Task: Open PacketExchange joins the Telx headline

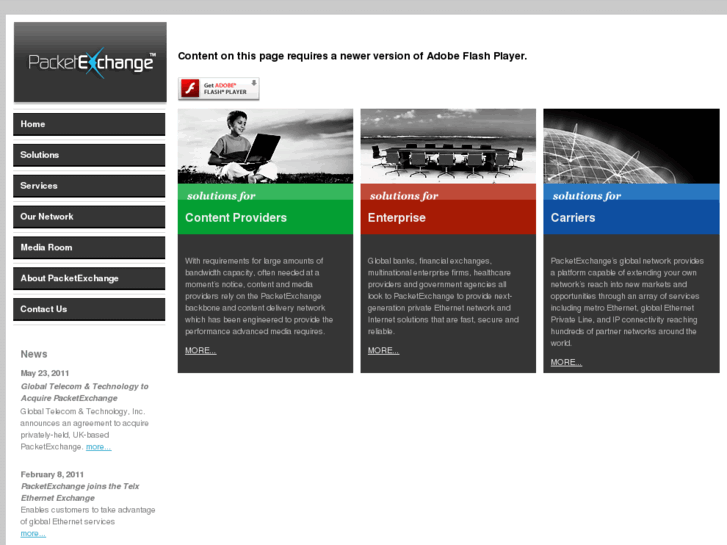Action: click(80, 492)
